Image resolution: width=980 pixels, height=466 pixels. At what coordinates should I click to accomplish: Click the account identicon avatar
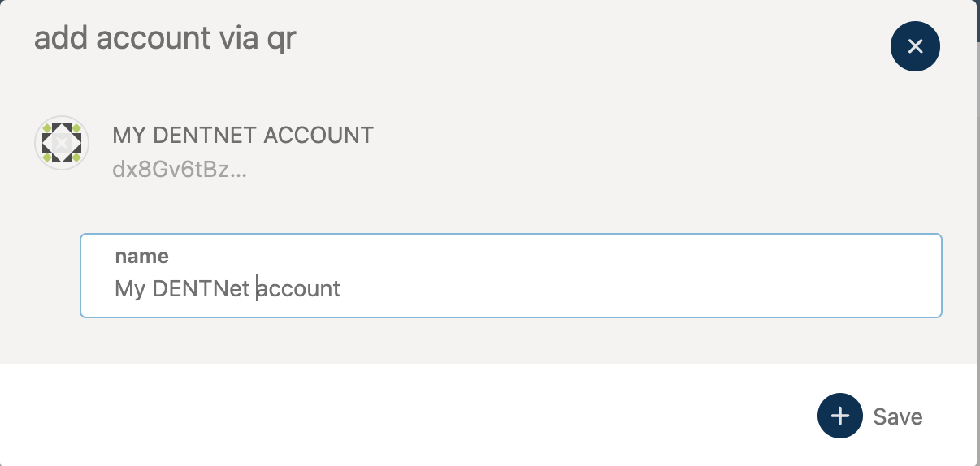click(x=62, y=143)
